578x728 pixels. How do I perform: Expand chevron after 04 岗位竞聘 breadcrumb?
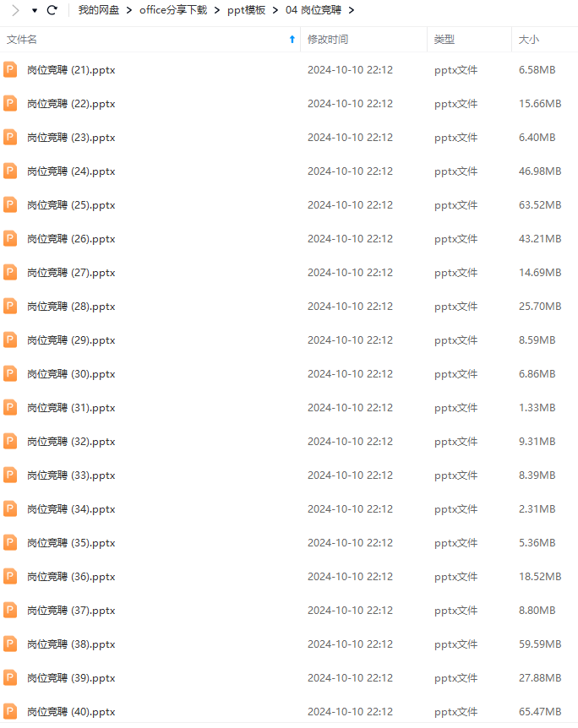click(x=352, y=10)
